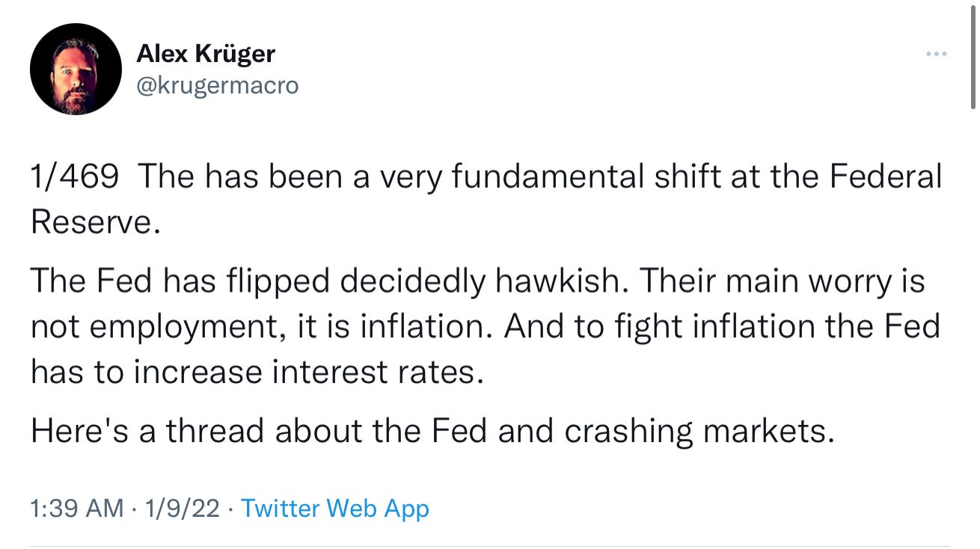Click Alex Krüger's round profile avatar
Viewport: 980px width, 549px height.
[x=76, y=70]
